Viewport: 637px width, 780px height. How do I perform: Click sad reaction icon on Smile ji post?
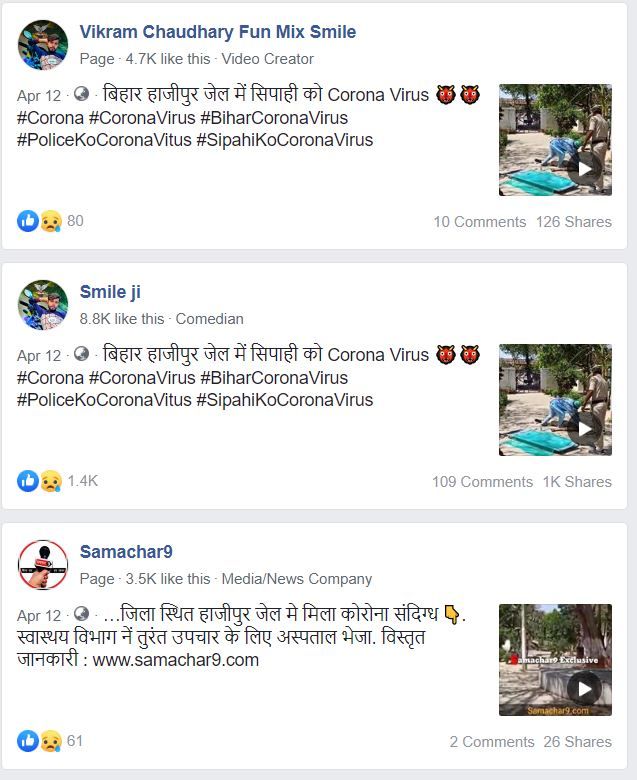pyautogui.click(x=51, y=481)
